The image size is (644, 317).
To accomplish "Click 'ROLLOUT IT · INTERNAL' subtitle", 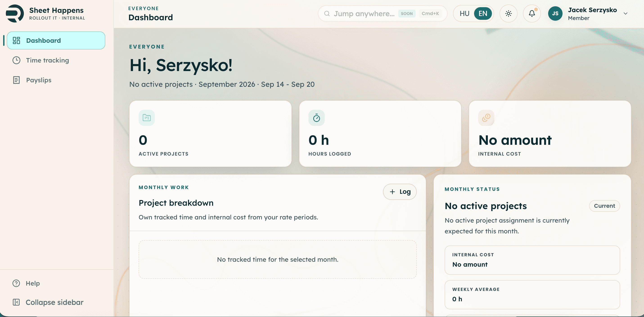I will [x=57, y=18].
